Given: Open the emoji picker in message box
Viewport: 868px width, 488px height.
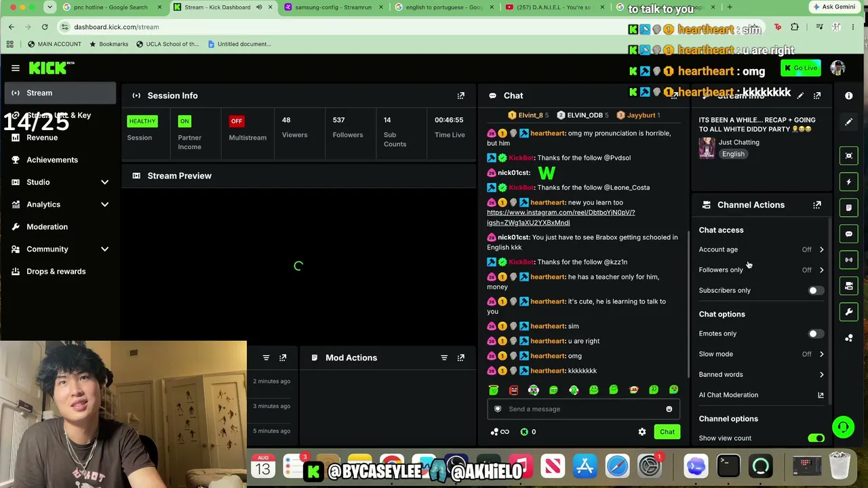Looking at the screenshot, I should 669,409.
